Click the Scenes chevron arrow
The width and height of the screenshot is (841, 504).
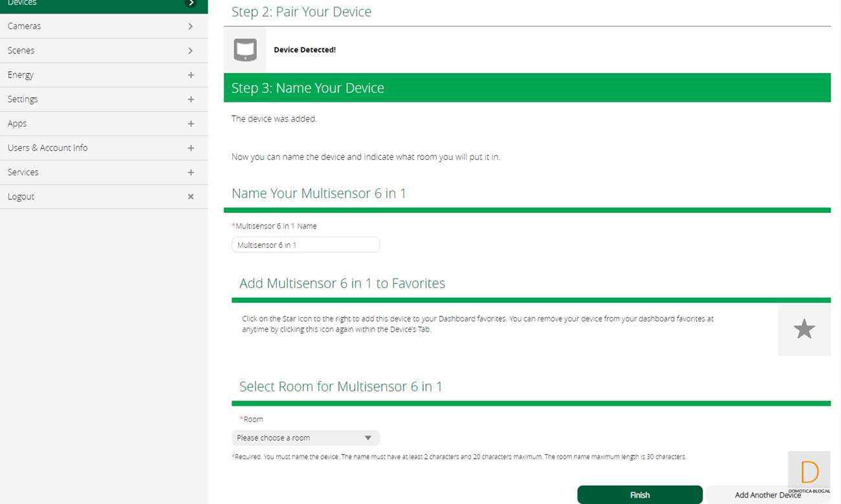[190, 50]
